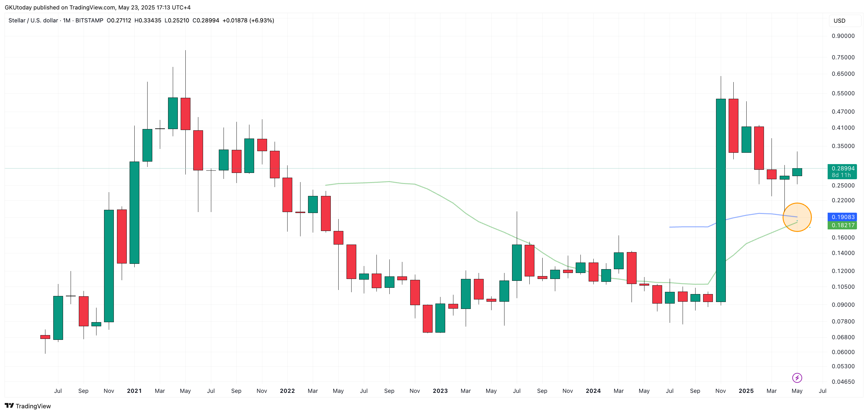
Task: Click the blue 0.19083 moving average label
Action: [x=842, y=217]
